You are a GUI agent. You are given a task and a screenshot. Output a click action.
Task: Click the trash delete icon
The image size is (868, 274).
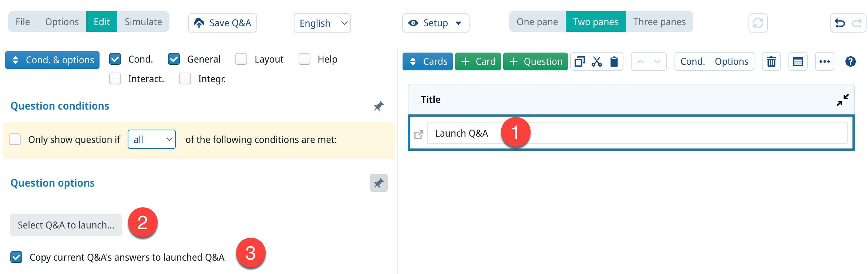pyautogui.click(x=771, y=61)
